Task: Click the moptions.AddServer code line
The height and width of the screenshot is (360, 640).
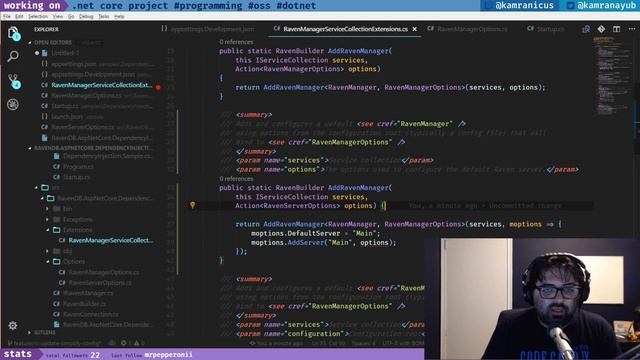Action: (x=323, y=242)
